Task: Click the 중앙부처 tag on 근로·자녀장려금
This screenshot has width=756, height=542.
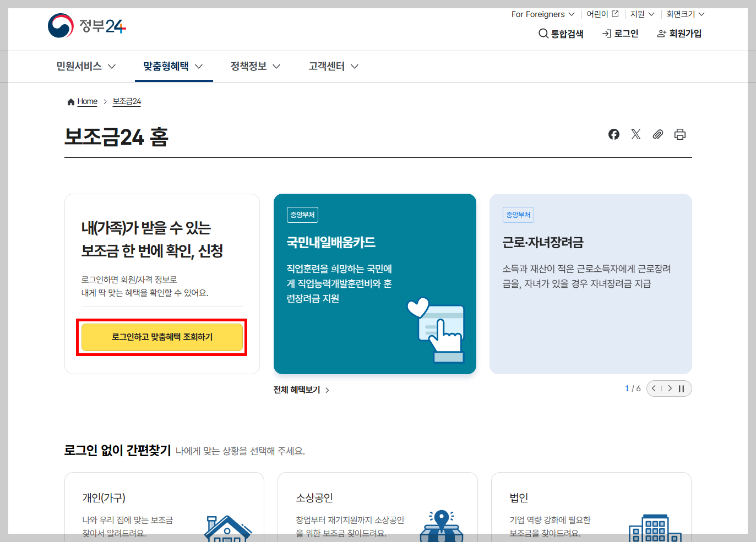Action: pyautogui.click(x=518, y=215)
